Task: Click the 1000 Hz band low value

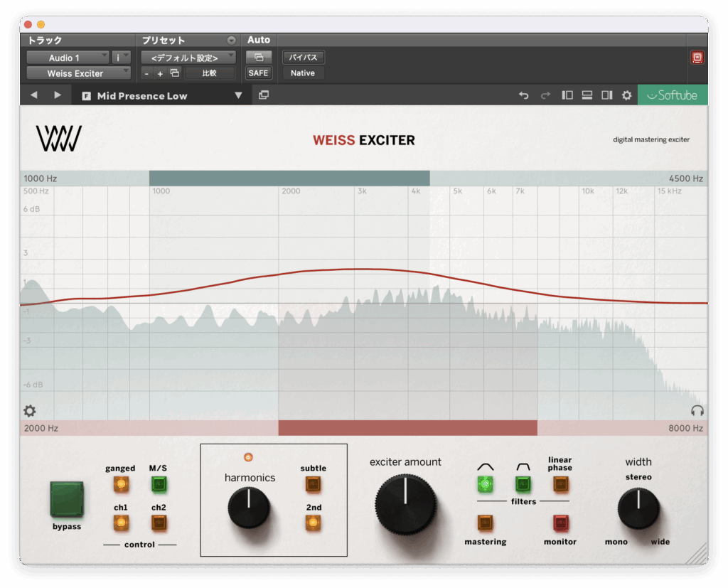Action: click(x=41, y=178)
